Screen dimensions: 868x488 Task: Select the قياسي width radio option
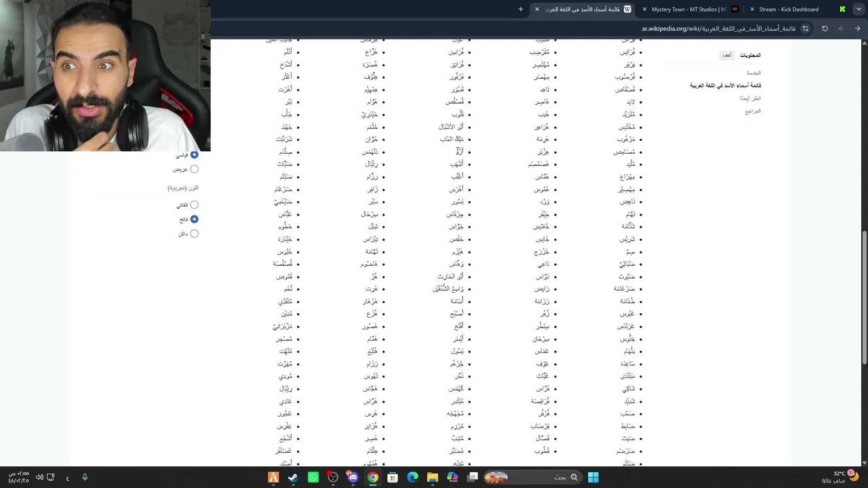pos(194,155)
